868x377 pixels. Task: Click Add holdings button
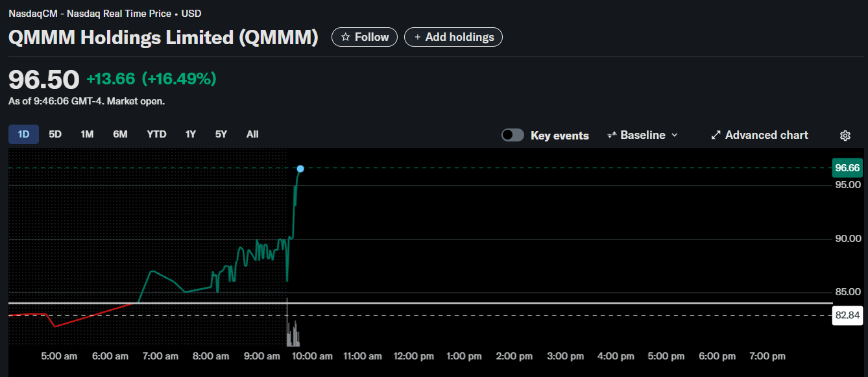[x=453, y=37]
